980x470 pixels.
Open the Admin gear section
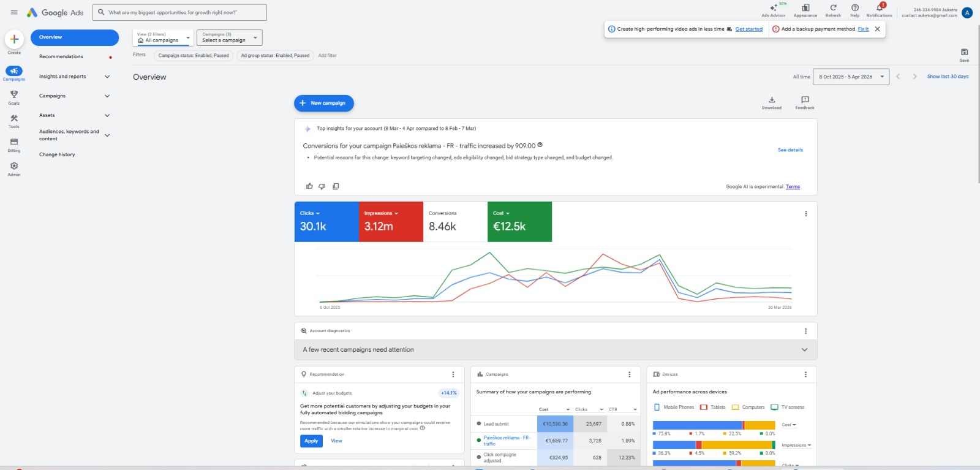pos(14,169)
